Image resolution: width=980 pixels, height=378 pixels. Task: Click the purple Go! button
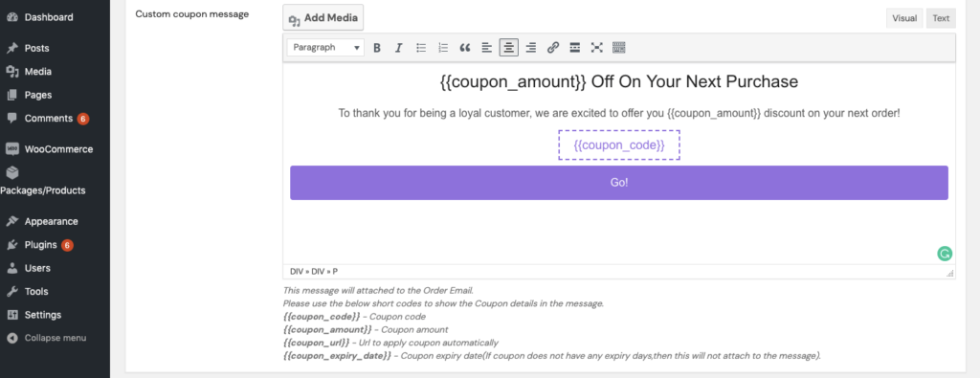619,183
